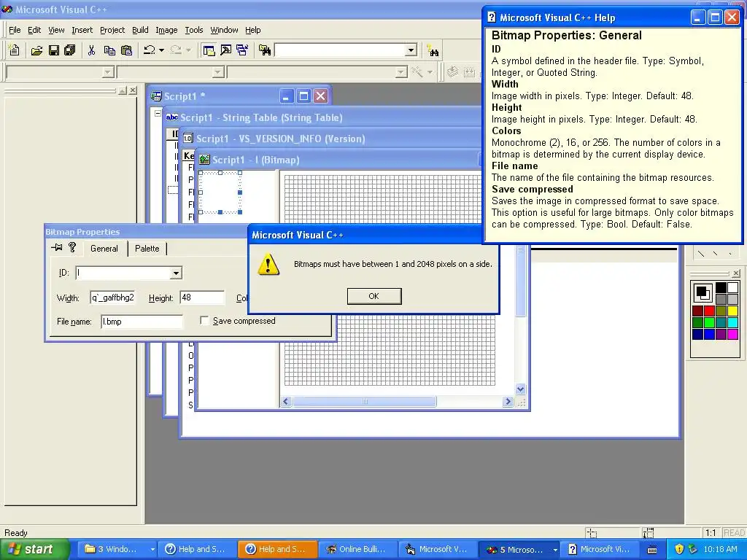The image size is (747, 560).
Task: Open the Edit menu
Action: tap(34, 30)
